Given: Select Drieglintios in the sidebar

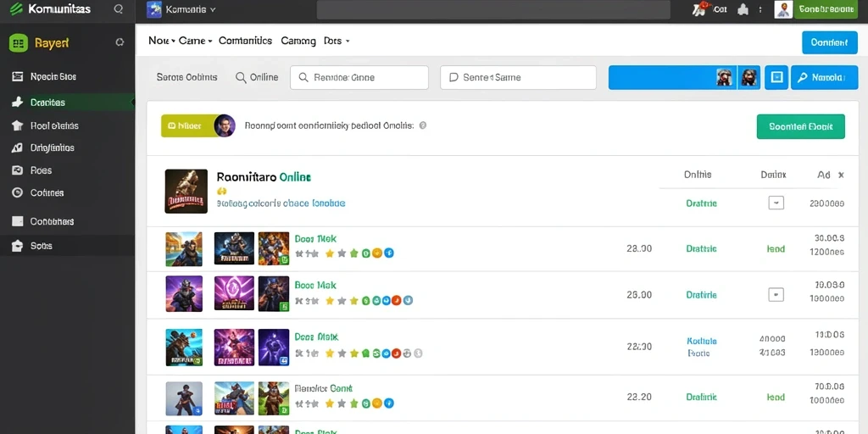Looking at the screenshot, I should point(53,147).
